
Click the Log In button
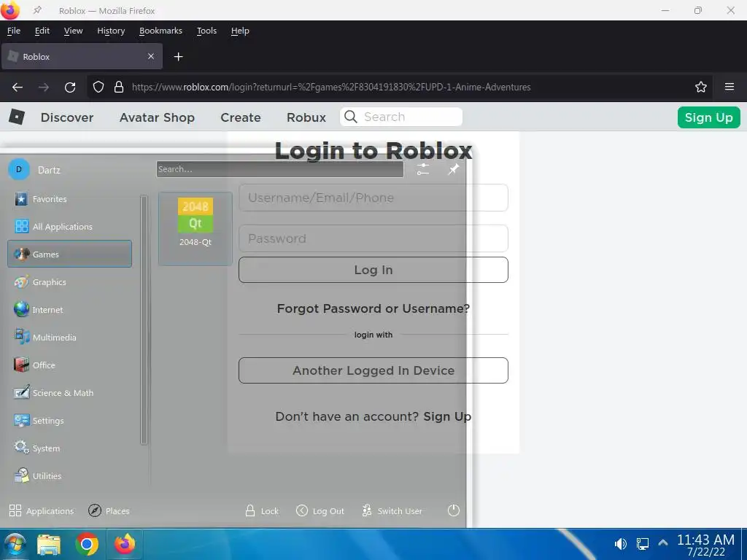point(373,270)
